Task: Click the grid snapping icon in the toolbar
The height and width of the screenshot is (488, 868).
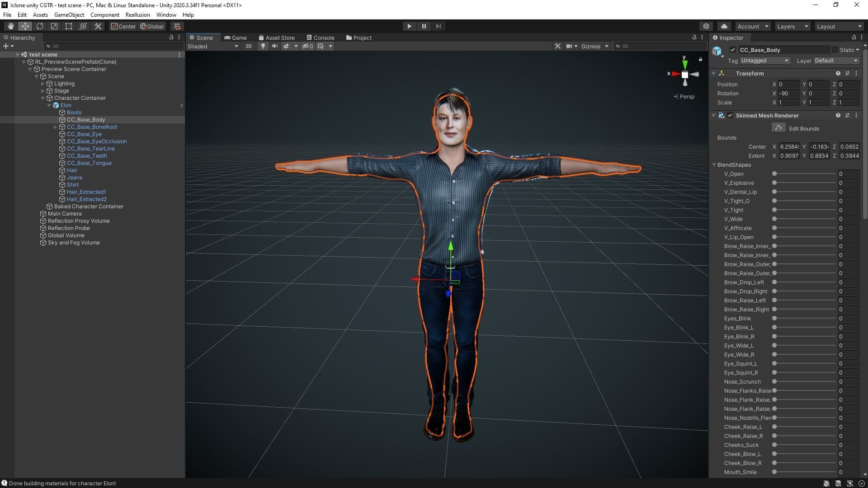Action: point(177,26)
